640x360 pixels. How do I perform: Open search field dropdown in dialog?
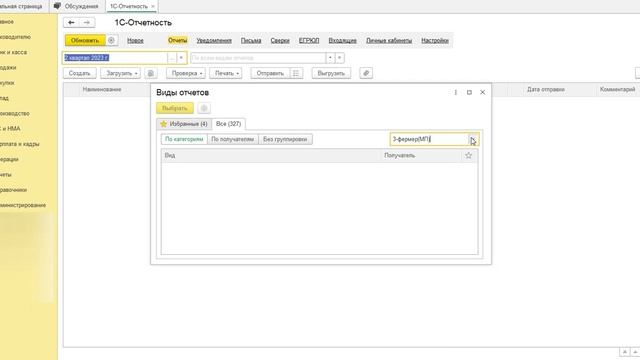pyautogui.click(x=473, y=139)
